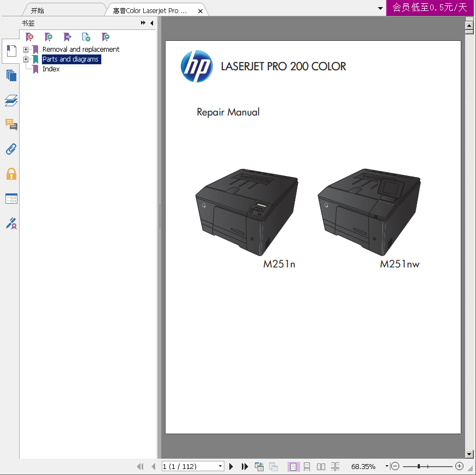Click the page-with-plus bookmark icon
The image size is (476, 475).
86,37
